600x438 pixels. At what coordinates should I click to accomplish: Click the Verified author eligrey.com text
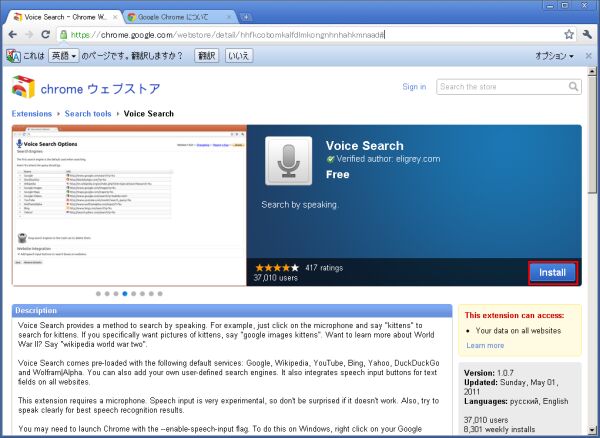(388, 159)
